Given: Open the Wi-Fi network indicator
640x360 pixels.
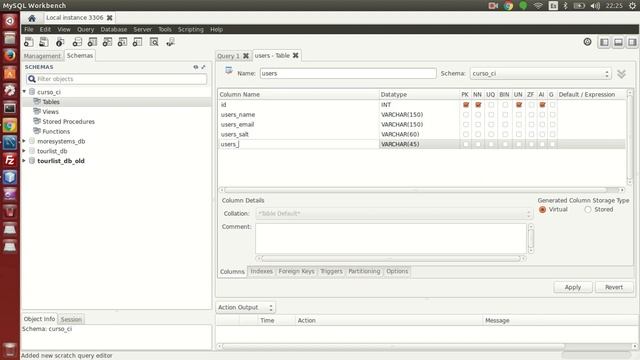Looking at the screenshot, I should 538,6.
